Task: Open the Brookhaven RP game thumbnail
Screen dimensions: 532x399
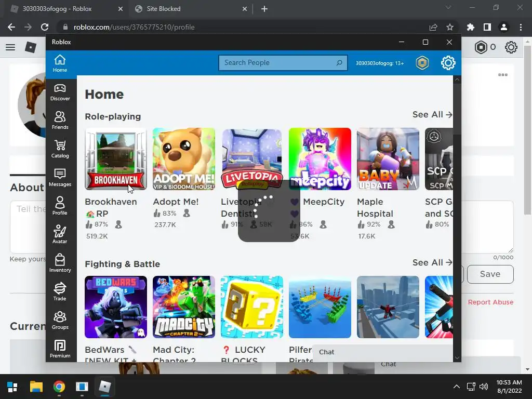Action: pyautogui.click(x=116, y=159)
